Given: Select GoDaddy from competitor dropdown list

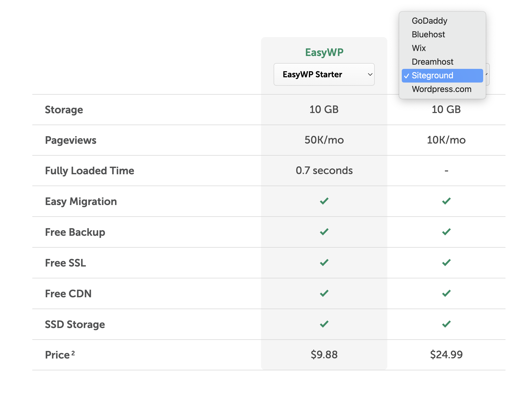Looking at the screenshot, I should [429, 21].
